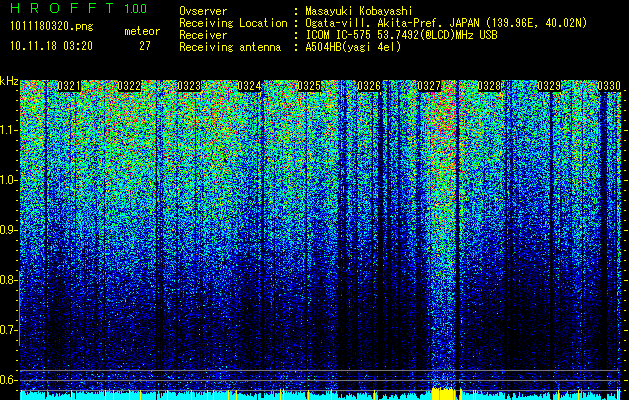629x400 pixels.
Task: Click the 0322 time marker
Action: (129, 86)
